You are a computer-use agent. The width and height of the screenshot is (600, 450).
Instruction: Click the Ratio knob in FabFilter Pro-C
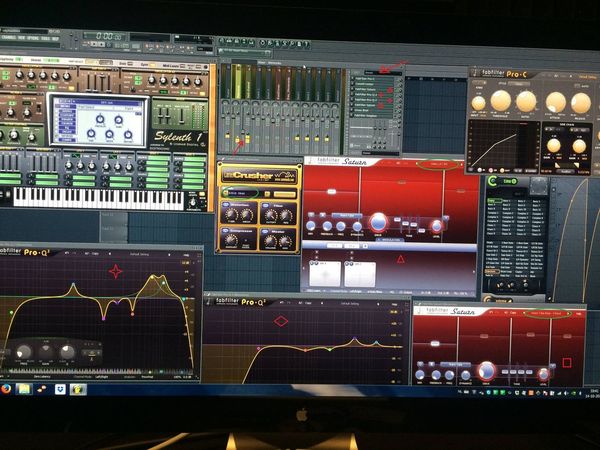point(526,101)
